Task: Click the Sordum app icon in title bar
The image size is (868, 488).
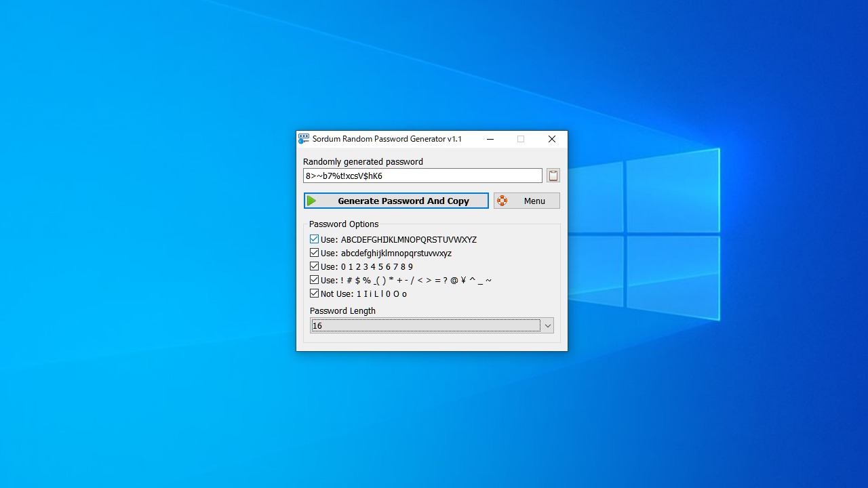Action: [304, 139]
